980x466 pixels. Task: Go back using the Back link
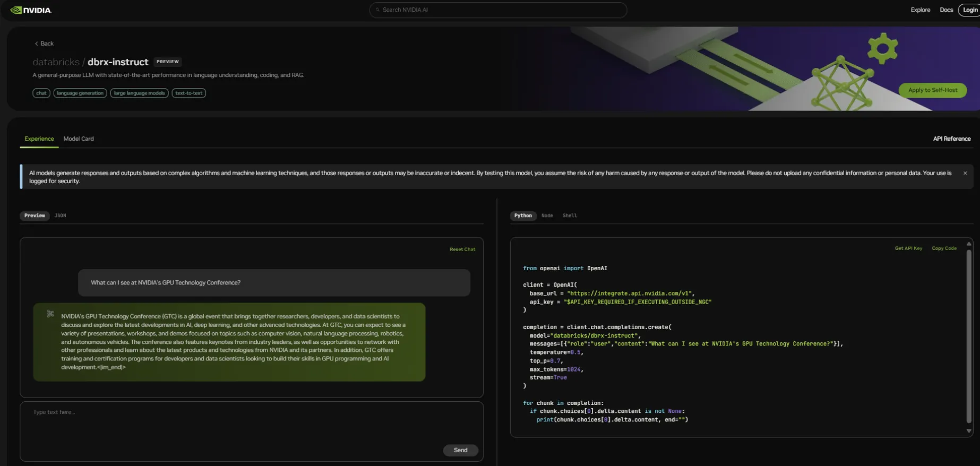click(44, 44)
